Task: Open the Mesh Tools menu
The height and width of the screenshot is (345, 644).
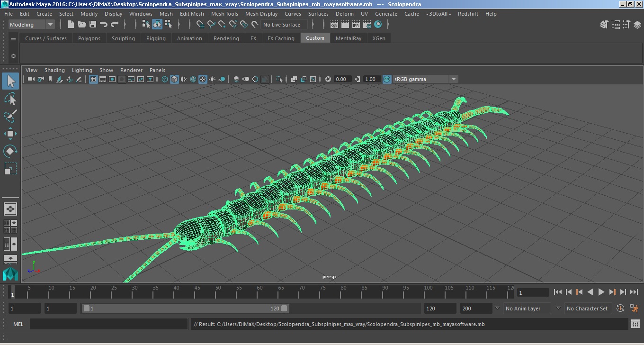Action: [224, 14]
